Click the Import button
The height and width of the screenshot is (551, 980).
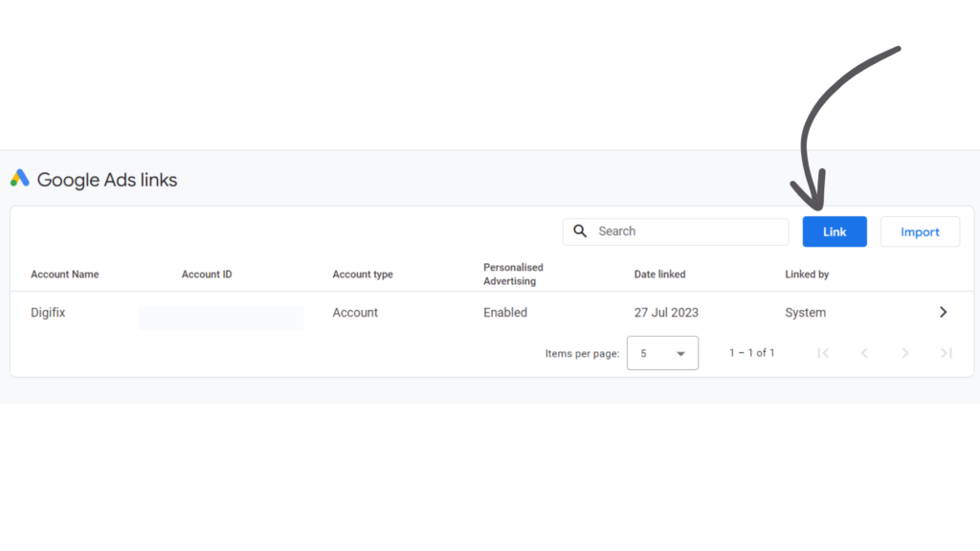point(920,231)
